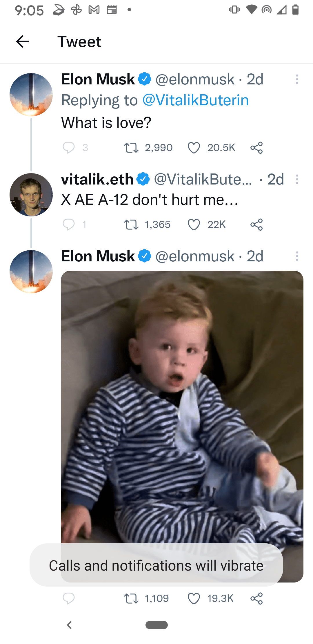Open overflow menu on vitalik.eth's tweet
Screen dimensions: 313x644
coord(297,179)
